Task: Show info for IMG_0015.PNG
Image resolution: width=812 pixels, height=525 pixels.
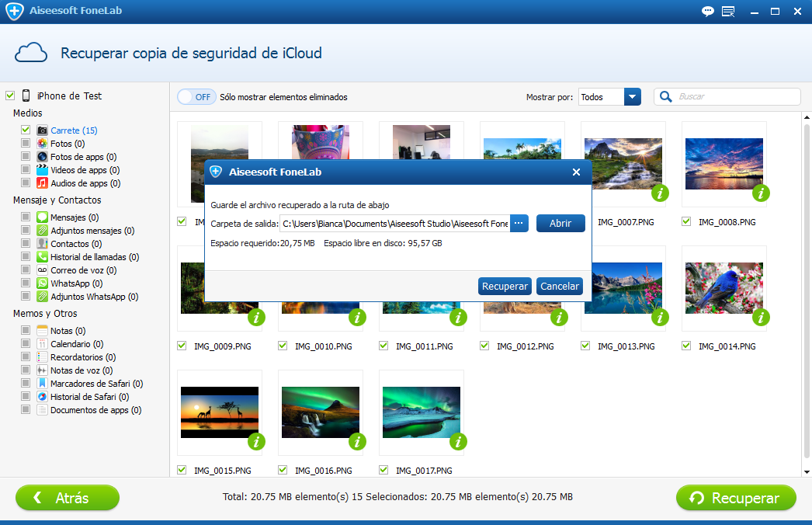Action: pos(256,442)
